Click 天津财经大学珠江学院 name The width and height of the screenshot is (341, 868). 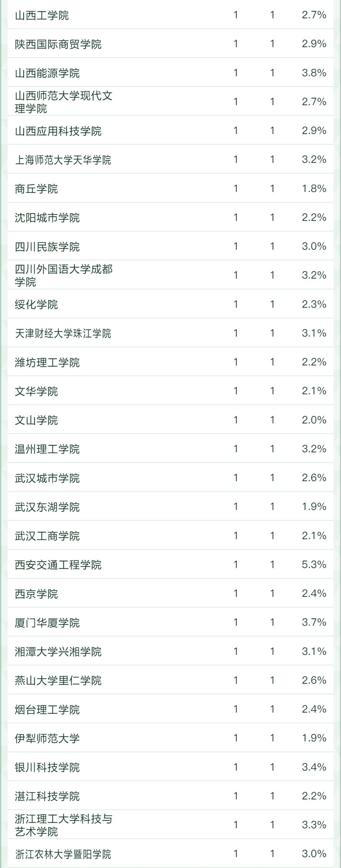click(63, 333)
